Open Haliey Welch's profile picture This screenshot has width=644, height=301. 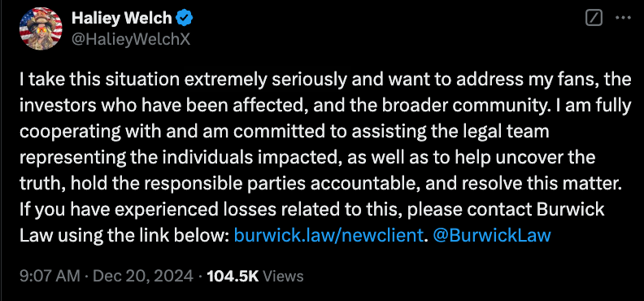[41, 28]
